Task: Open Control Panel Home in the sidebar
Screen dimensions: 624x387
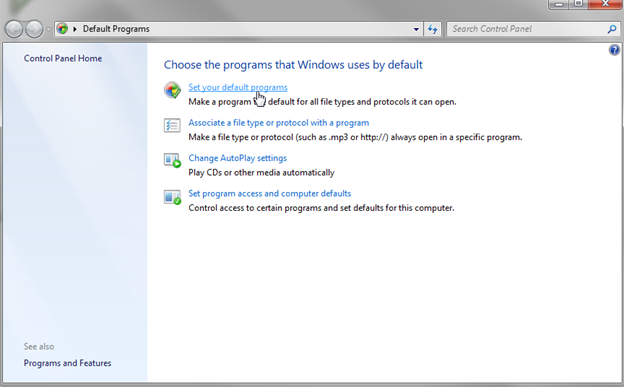Action: coord(63,59)
